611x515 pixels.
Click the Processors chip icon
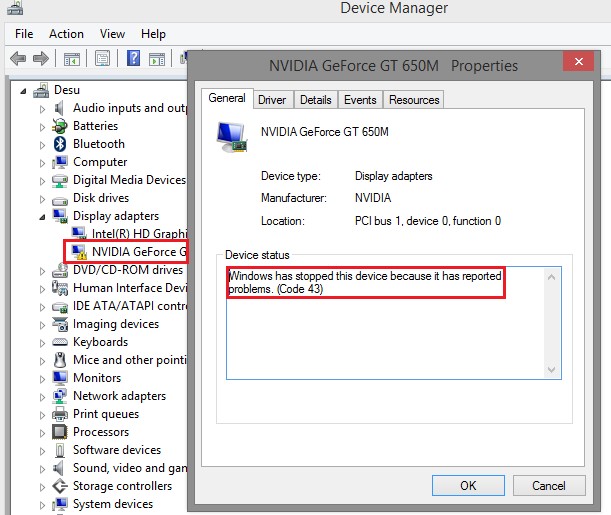point(60,432)
